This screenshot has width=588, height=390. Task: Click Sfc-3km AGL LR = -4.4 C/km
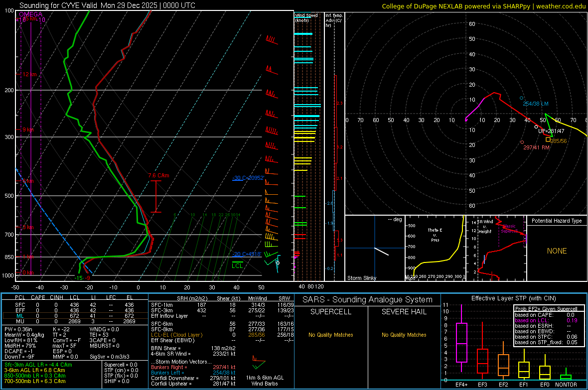(x=38, y=365)
